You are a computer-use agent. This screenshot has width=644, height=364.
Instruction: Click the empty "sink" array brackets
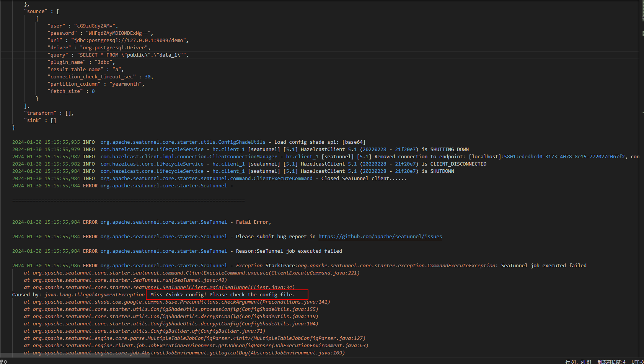(53, 120)
